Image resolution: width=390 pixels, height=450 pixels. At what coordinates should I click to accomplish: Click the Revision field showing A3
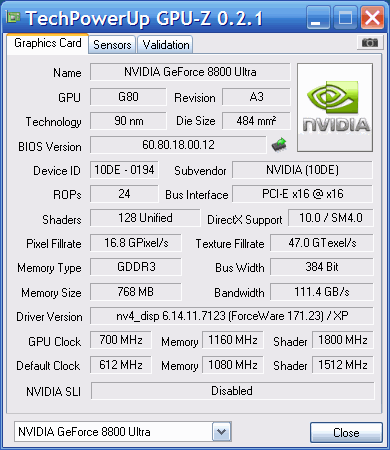[x=256, y=97]
